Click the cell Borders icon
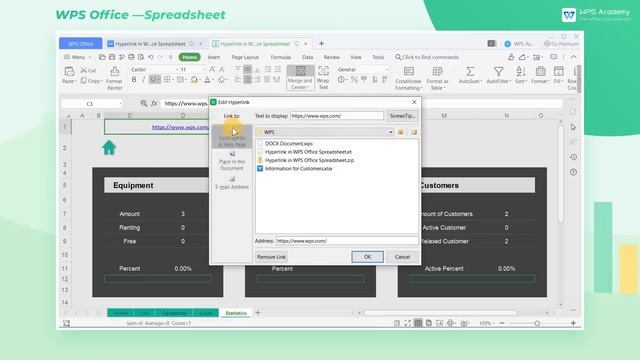 click(x=167, y=80)
